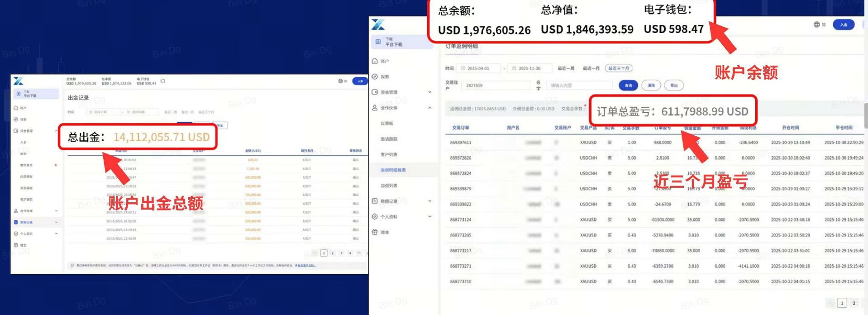This screenshot has width=868, height=315.
Task: Click the calendar icon beside 2025-09-01
Action: pos(463,68)
